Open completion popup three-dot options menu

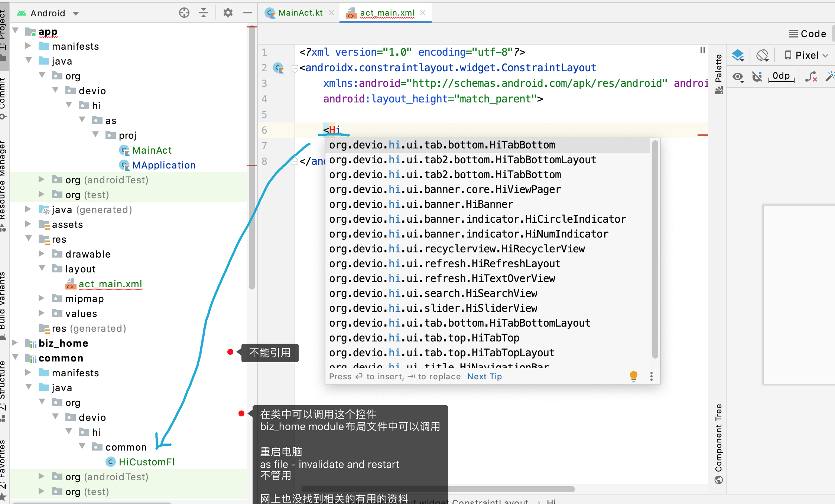pos(651,376)
